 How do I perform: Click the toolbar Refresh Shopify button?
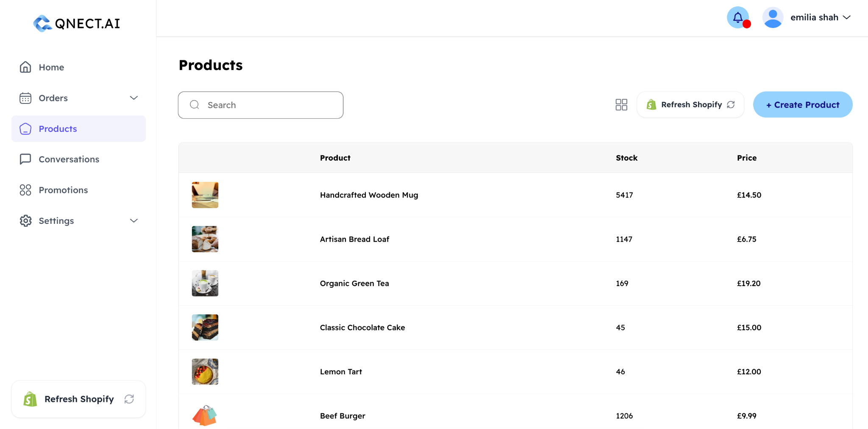(690, 105)
